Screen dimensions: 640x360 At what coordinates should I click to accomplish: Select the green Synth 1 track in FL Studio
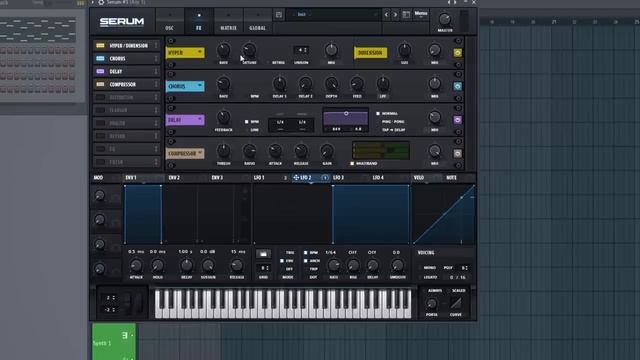pyautogui.click(x=114, y=341)
